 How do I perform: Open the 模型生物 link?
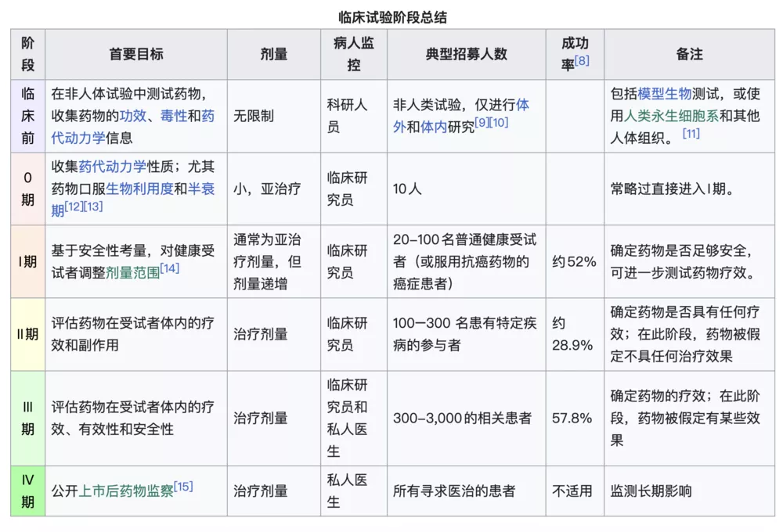(664, 94)
